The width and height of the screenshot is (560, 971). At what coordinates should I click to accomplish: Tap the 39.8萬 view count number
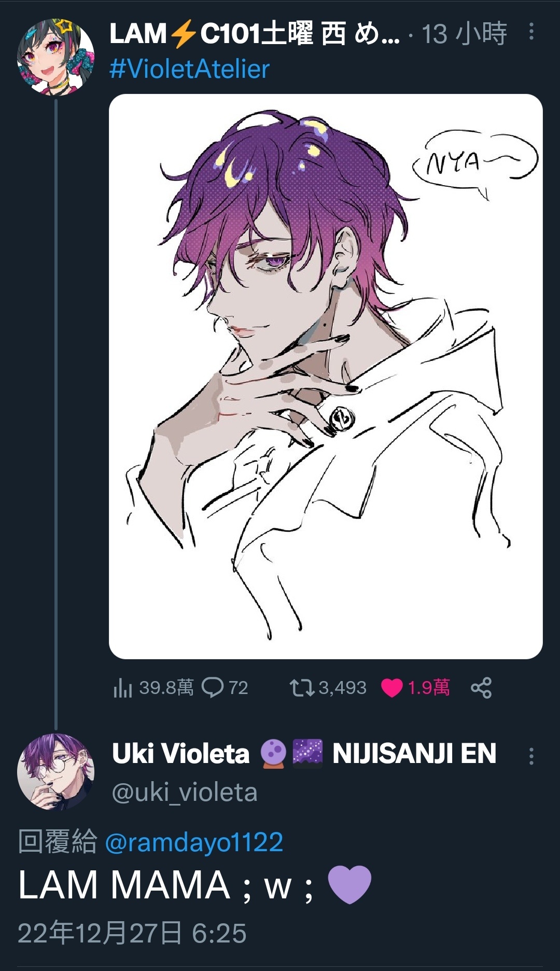tap(166, 688)
